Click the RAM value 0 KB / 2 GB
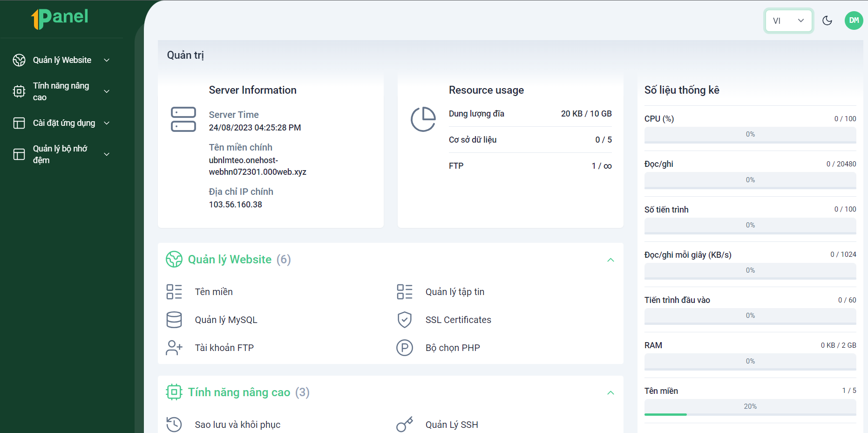Image resolution: width=868 pixels, height=433 pixels. [838, 345]
